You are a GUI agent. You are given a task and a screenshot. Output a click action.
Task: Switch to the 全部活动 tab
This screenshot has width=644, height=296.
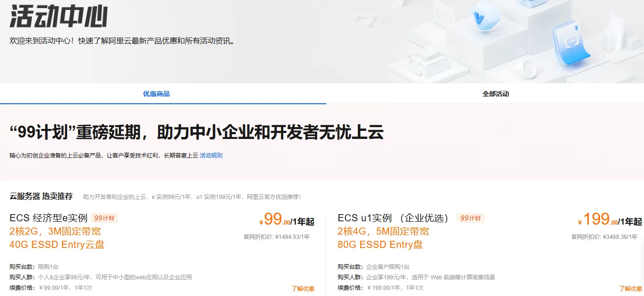[x=495, y=94]
